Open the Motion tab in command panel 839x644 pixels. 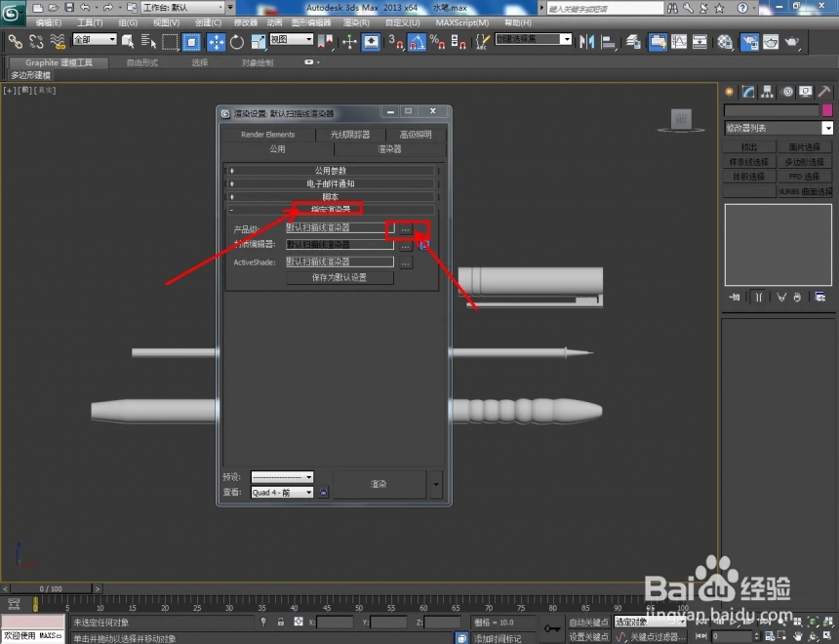[x=787, y=92]
